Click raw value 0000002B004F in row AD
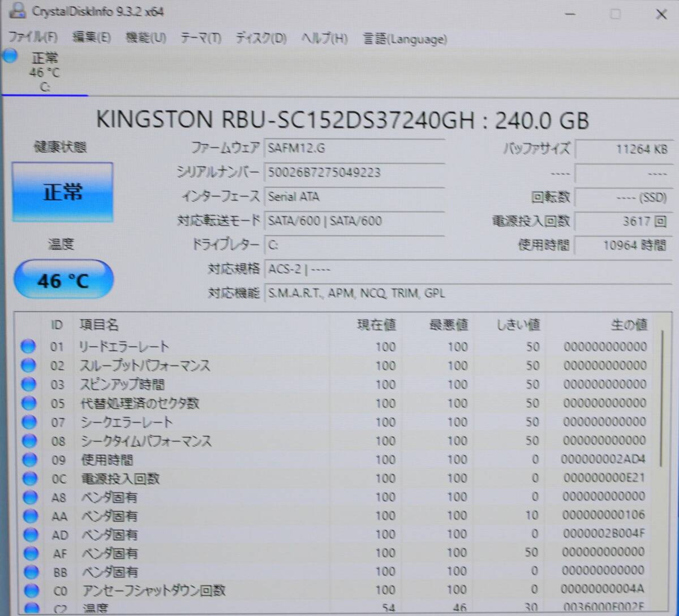The height and width of the screenshot is (616, 679). [604, 533]
